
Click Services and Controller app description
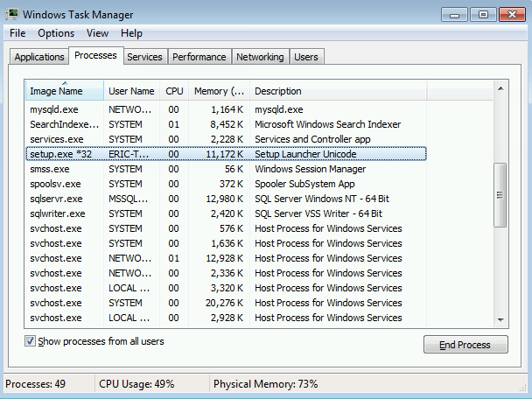pyautogui.click(x=312, y=139)
